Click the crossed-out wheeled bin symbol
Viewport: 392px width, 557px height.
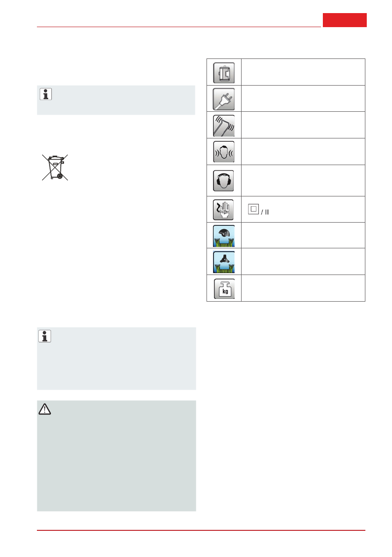tap(53, 167)
